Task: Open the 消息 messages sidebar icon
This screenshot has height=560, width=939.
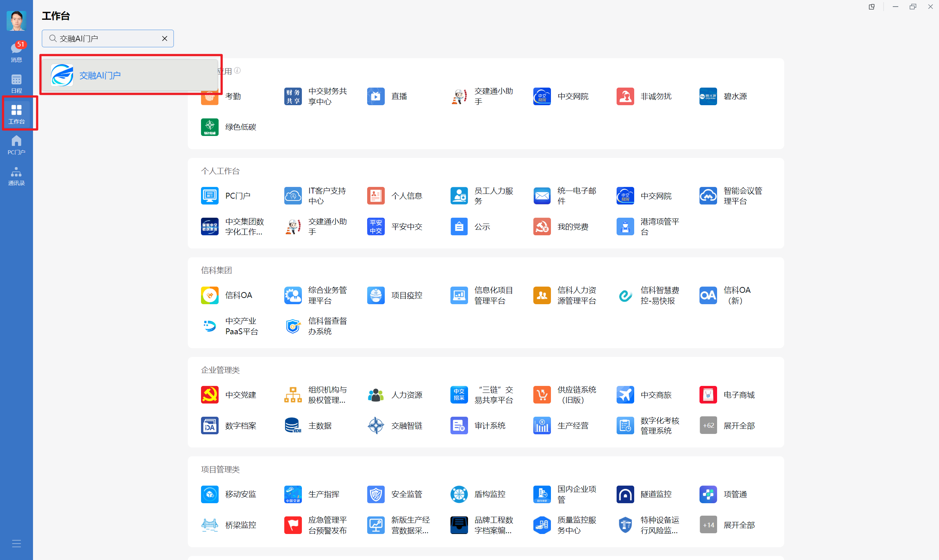Action: pos(16,52)
